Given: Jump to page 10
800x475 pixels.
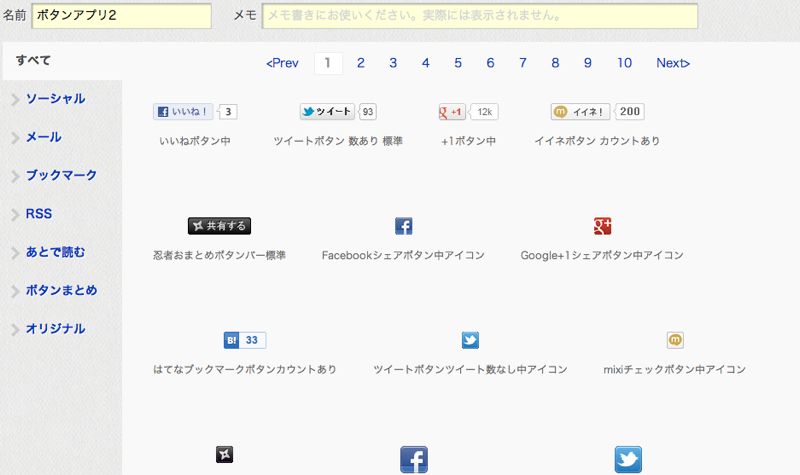Looking at the screenshot, I should (624, 63).
